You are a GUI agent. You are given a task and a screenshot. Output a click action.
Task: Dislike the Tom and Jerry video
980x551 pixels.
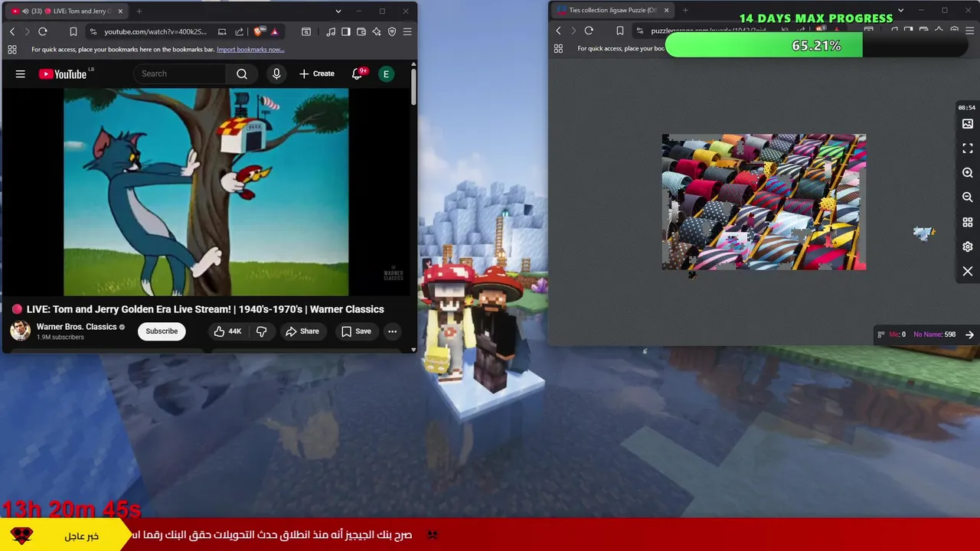[261, 331]
